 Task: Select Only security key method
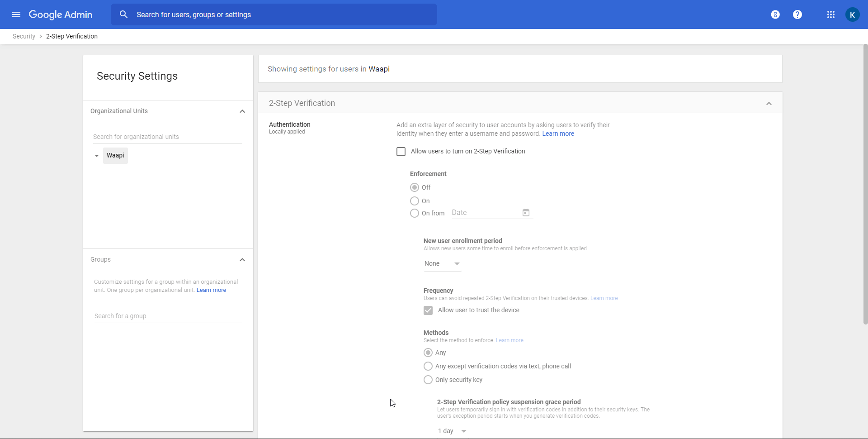click(428, 380)
